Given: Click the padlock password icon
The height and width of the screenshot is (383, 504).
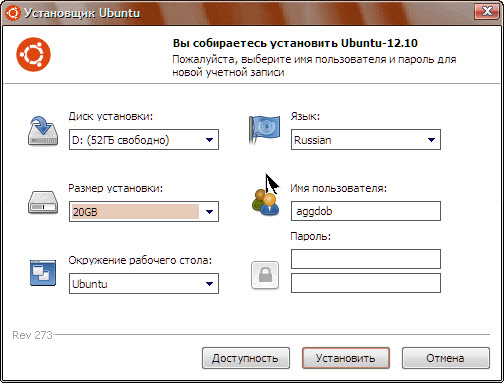Looking at the screenshot, I should pyautogui.click(x=265, y=275).
